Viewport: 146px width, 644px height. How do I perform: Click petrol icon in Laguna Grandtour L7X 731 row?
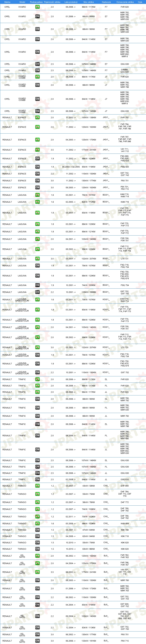38,348
